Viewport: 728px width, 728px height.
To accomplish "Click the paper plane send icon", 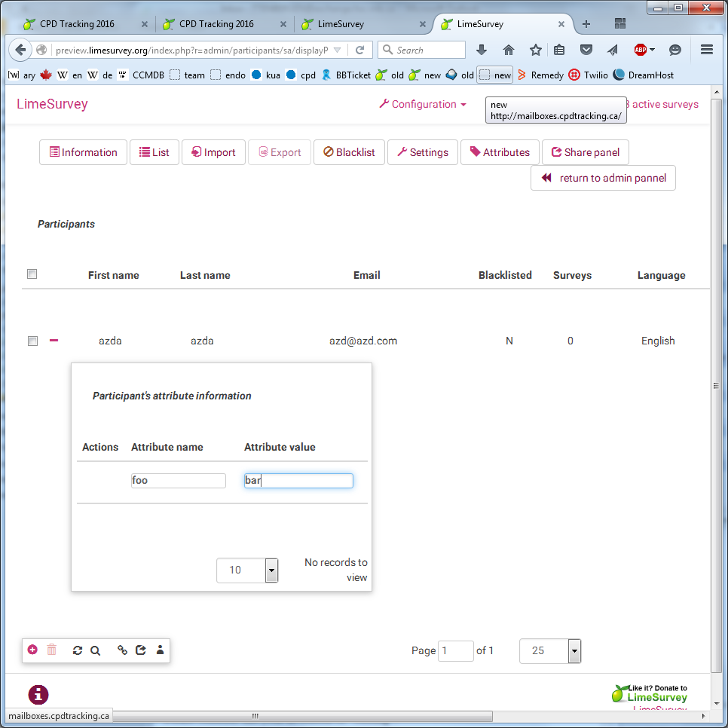I will pyautogui.click(x=613, y=50).
